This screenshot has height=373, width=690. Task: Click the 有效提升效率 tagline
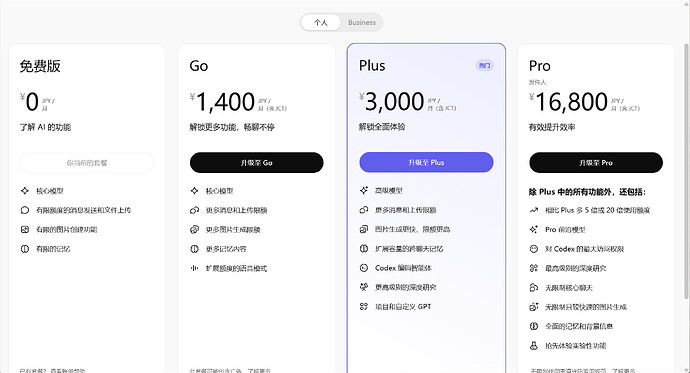[552, 127]
